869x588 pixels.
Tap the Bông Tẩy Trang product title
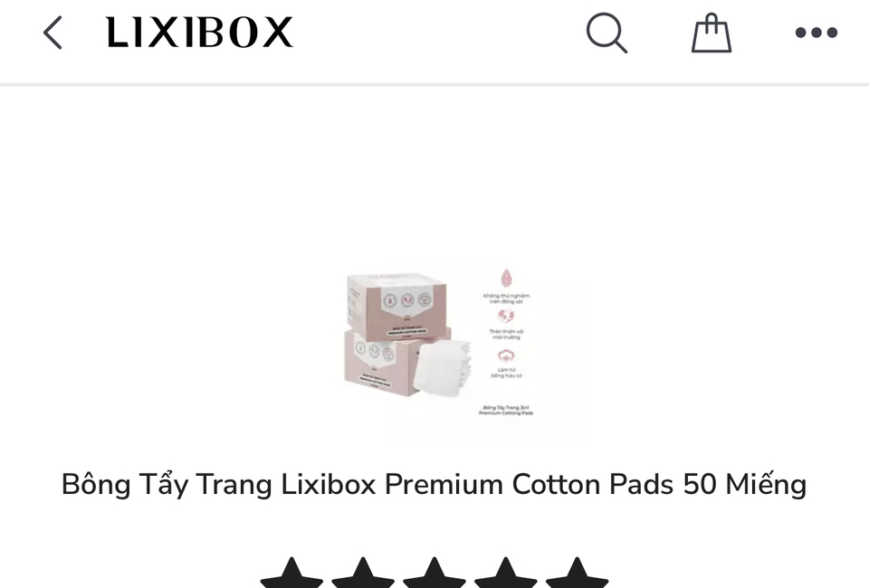coord(434,485)
